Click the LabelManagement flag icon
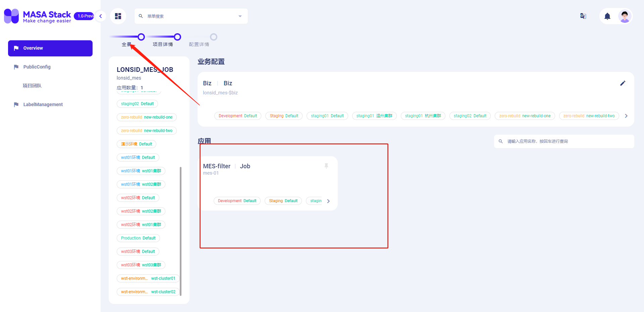The width and height of the screenshot is (644, 312). (x=16, y=105)
